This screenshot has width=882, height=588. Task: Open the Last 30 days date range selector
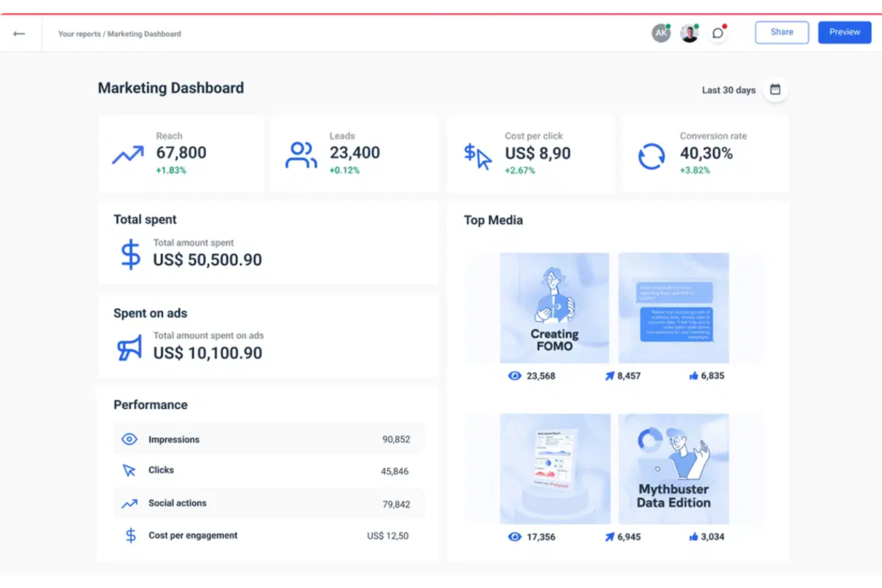(x=728, y=90)
